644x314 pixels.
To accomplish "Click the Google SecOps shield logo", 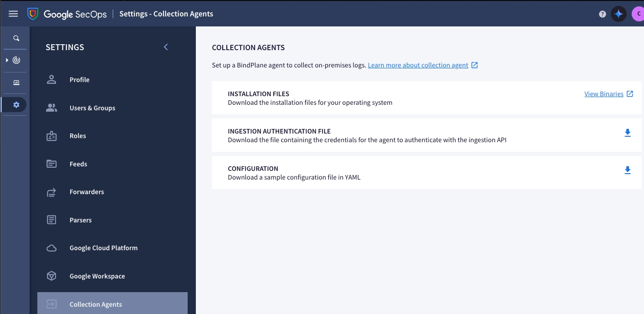I will pyautogui.click(x=32, y=14).
